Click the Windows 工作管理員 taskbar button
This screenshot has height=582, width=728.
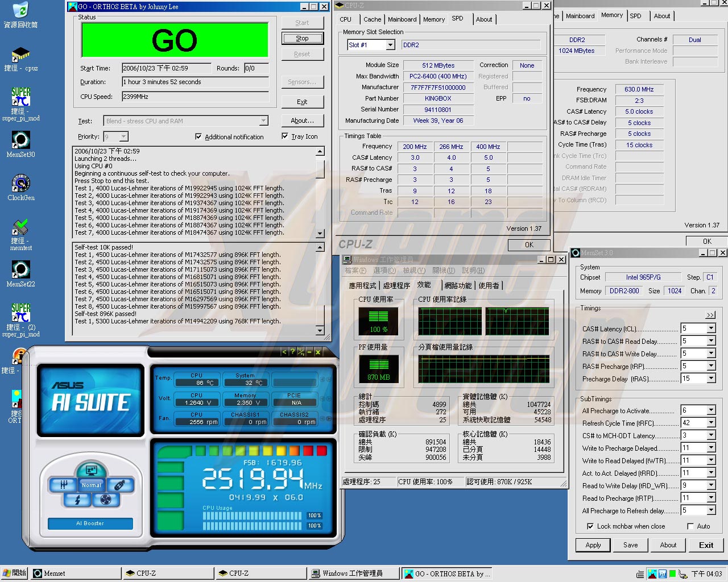(354, 573)
